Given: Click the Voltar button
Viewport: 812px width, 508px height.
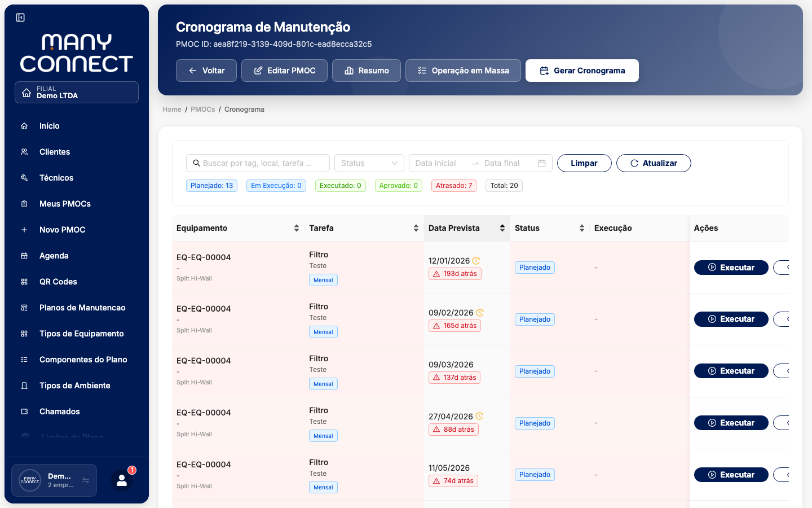Looking at the screenshot, I should click(206, 71).
